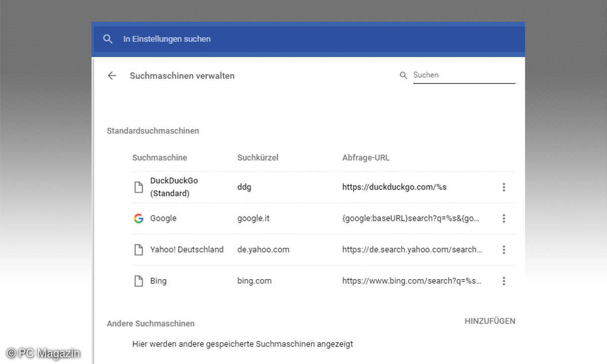Select the Google search engine name
The width and height of the screenshot is (607, 364).
163,218
